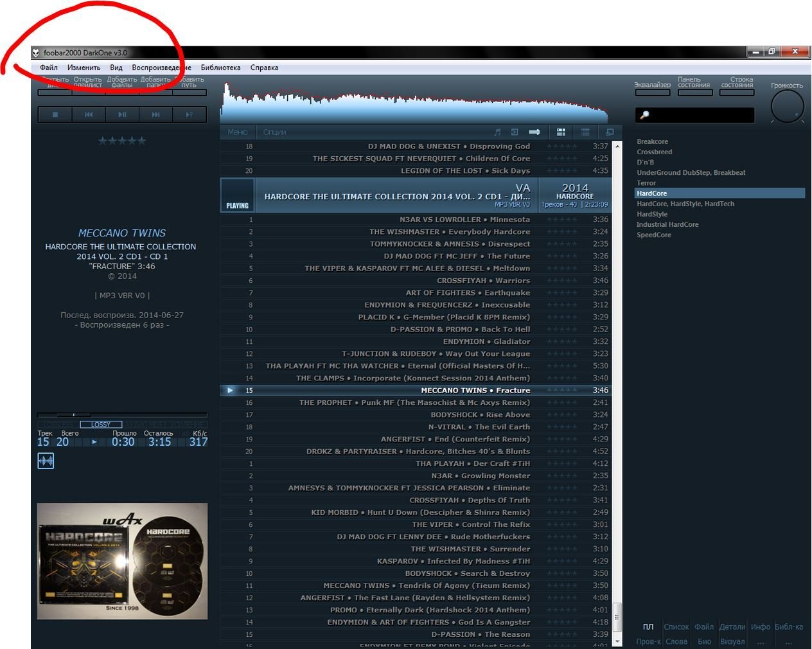Click the LOSSY format indicator
This screenshot has width=812, height=649.
click(101, 425)
